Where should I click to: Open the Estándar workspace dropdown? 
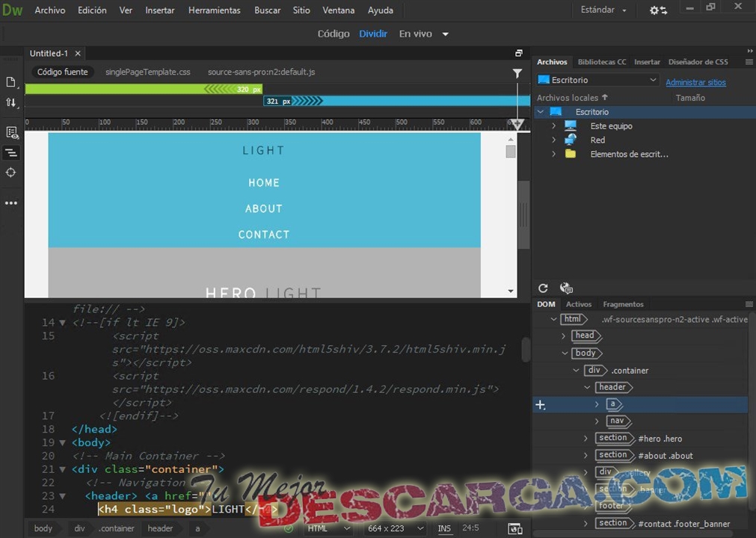click(603, 10)
